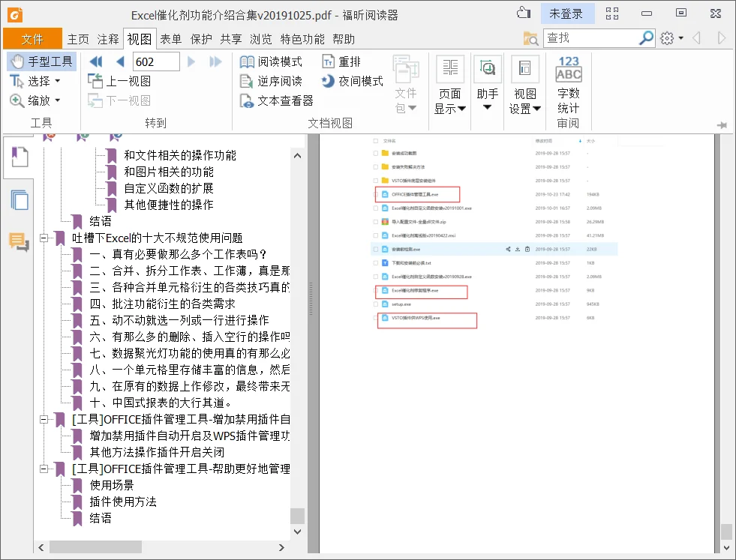Viewport: 736px width, 560px height.
Task: Switch to the Protect (保护) tab
Action: (x=201, y=39)
